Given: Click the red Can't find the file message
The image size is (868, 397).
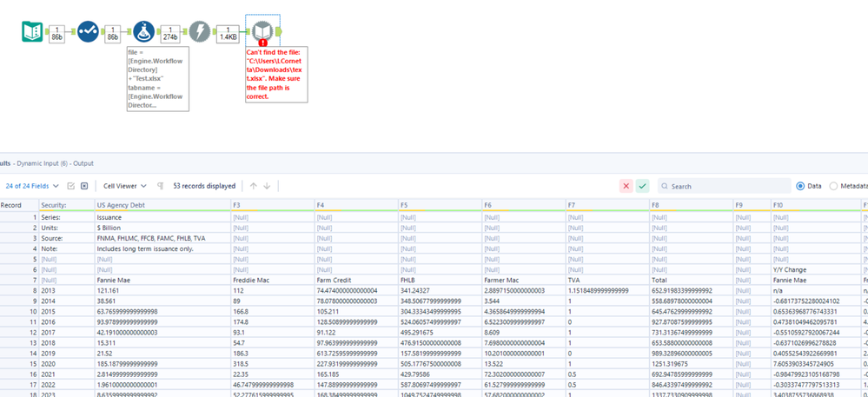Looking at the screenshot, I should click(276, 74).
